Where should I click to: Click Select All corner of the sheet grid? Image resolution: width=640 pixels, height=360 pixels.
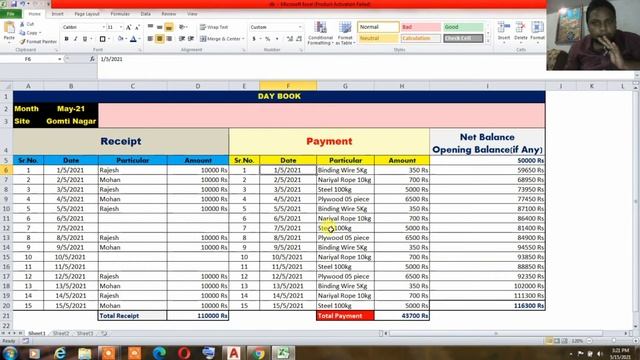6,86
